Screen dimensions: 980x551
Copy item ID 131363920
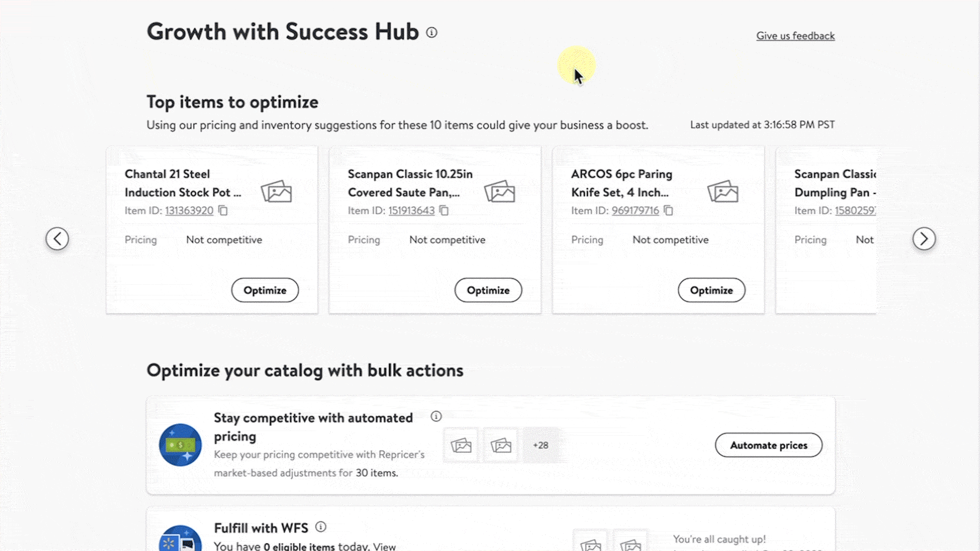tap(223, 210)
